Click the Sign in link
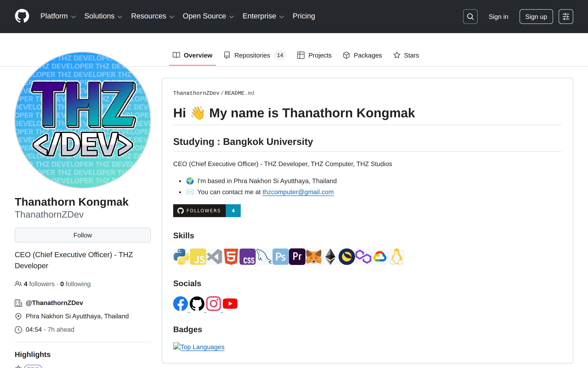 tap(498, 17)
